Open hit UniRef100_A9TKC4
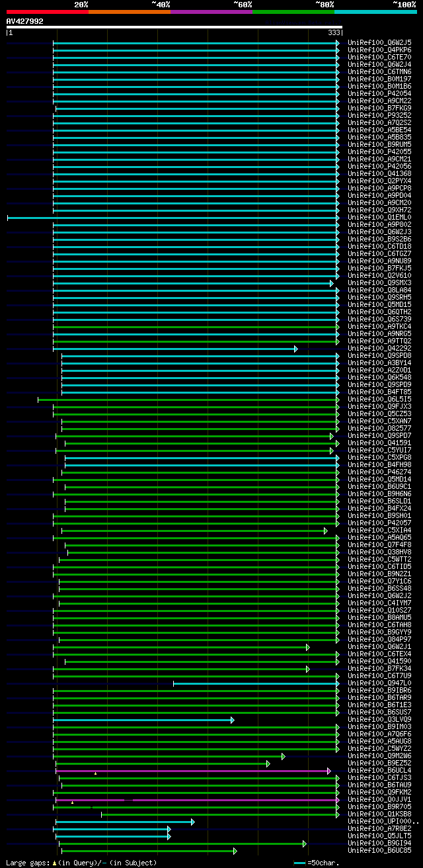 point(379,326)
